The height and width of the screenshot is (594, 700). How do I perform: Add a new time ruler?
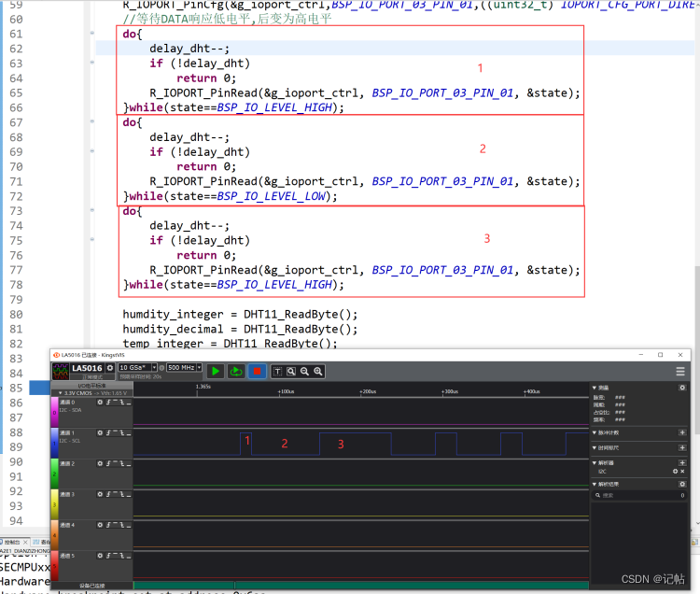682,447
